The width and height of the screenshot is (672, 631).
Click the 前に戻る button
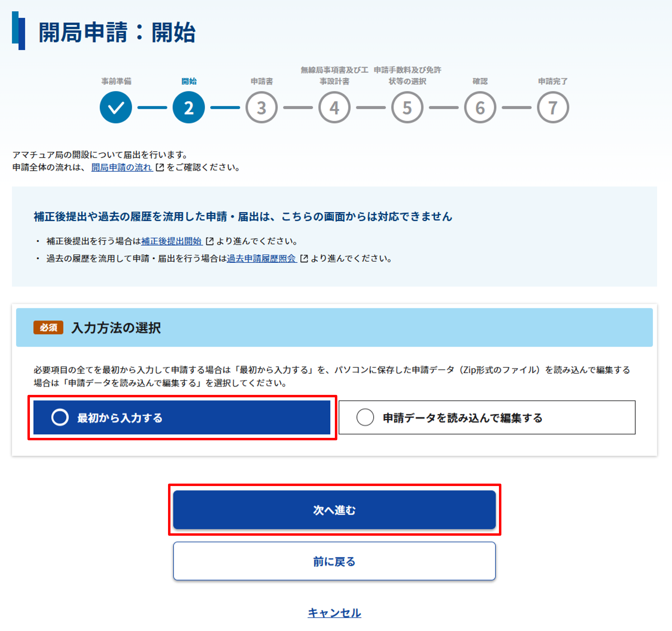(334, 561)
